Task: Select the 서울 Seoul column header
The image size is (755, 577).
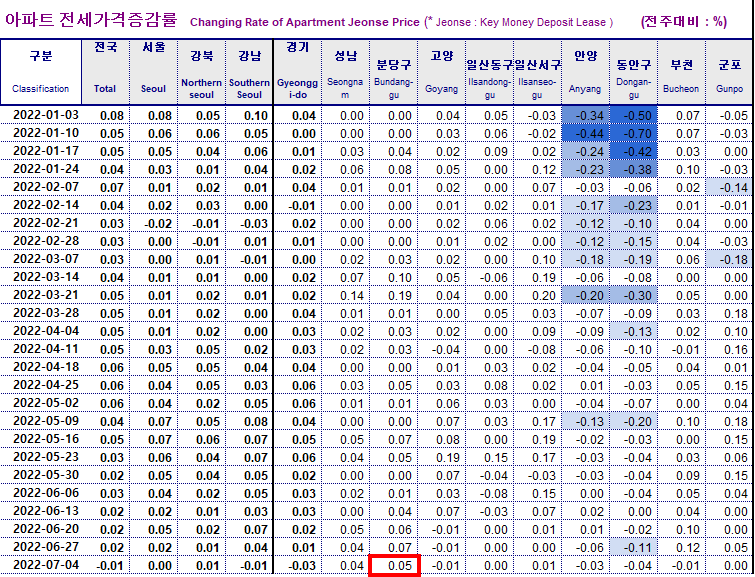Action: point(154,72)
